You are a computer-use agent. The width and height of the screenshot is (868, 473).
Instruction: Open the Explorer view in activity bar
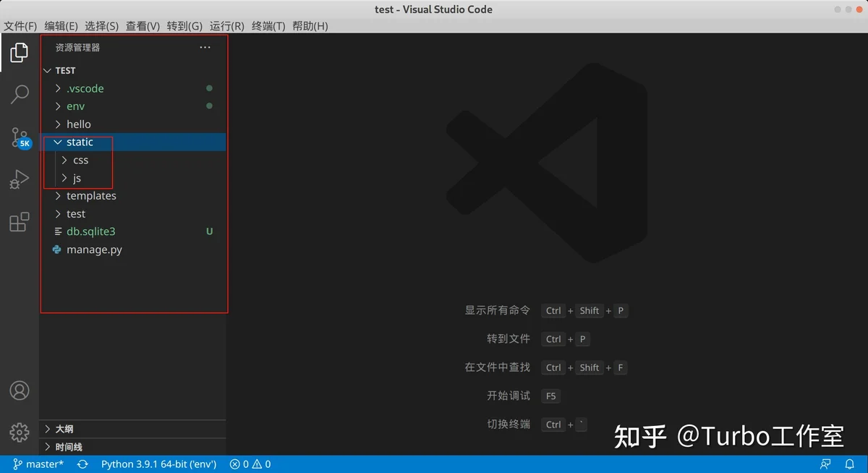coord(20,52)
